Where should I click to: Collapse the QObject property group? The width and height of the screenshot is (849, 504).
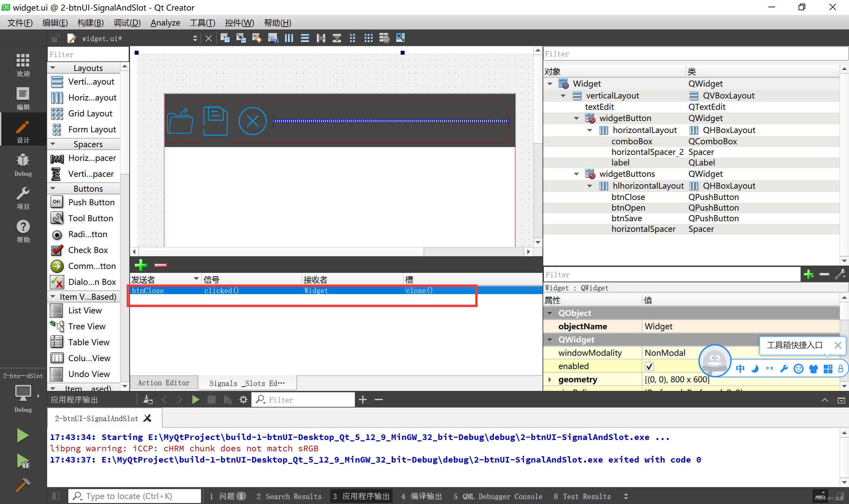(550, 313)
